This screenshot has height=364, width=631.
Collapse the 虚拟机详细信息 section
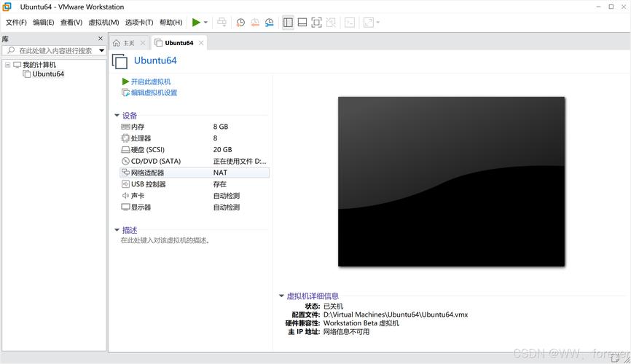coord(281,296)
